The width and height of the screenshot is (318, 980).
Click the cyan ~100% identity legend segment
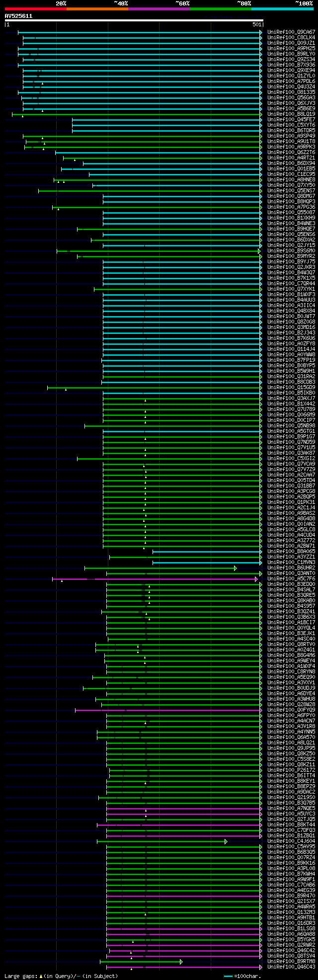[x=282, y=9]
